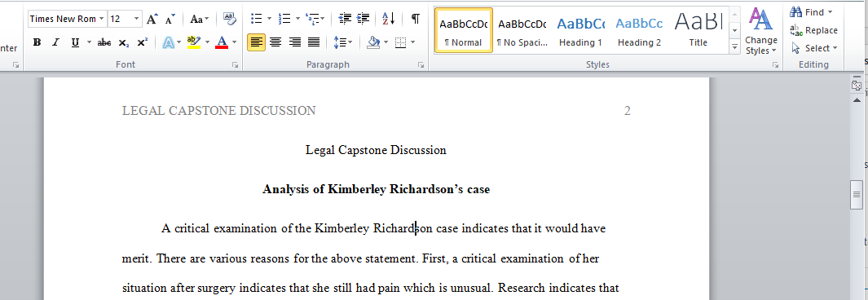
Task: Open the Font dialog launcher
Action: 236,64
